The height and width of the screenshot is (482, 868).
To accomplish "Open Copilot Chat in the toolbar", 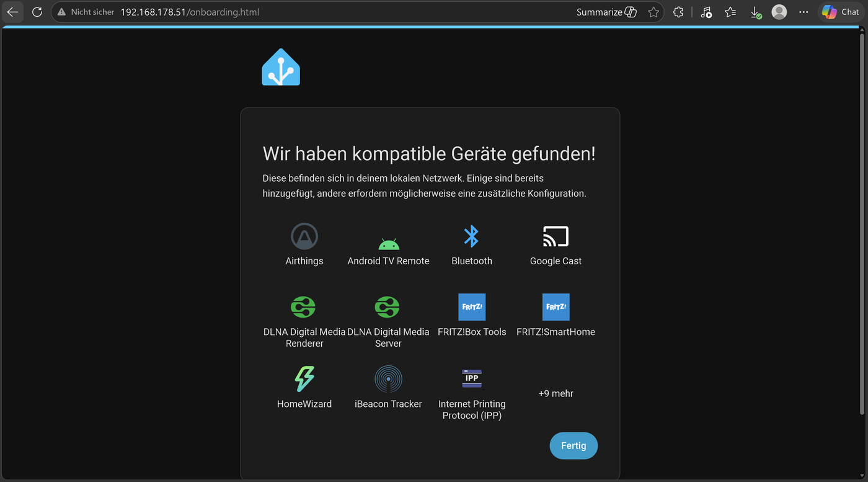I will (x=841, y=12).
